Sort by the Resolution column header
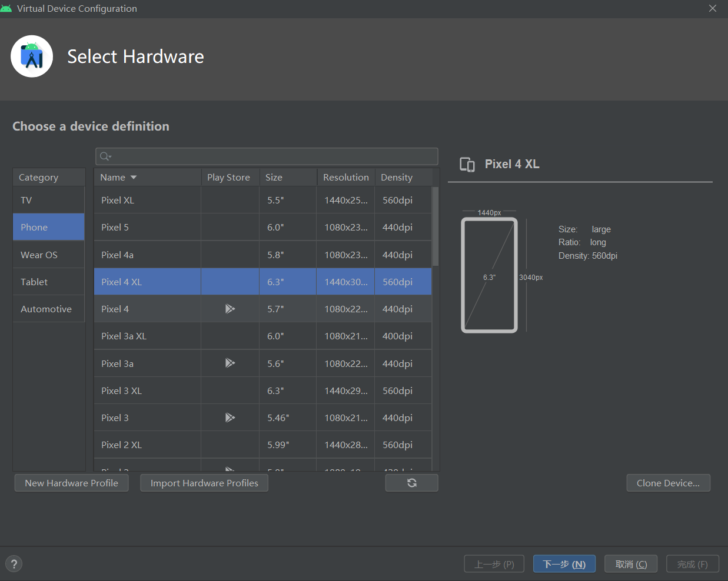Image resolution: width=728 pixels, height=581 pixels. click(346, 177)
